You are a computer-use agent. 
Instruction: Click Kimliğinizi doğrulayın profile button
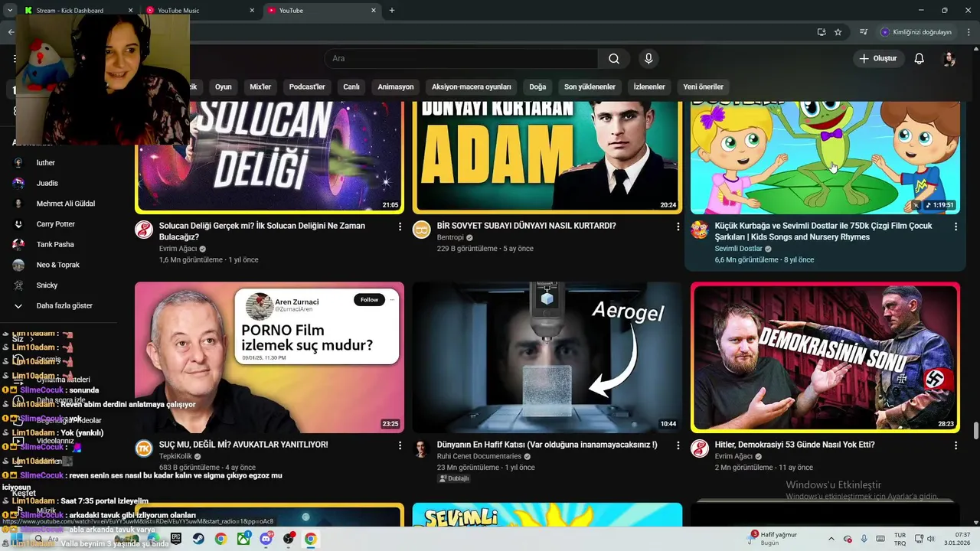point(916,32)
